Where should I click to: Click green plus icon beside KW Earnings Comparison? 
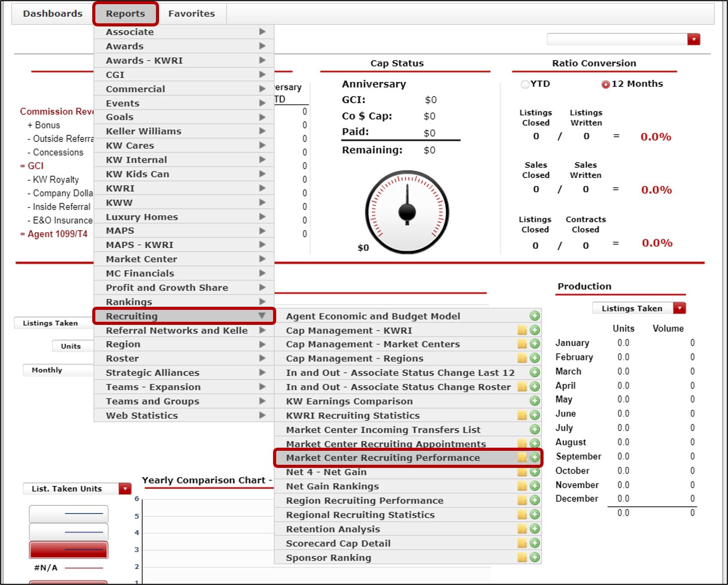(535, 401)
